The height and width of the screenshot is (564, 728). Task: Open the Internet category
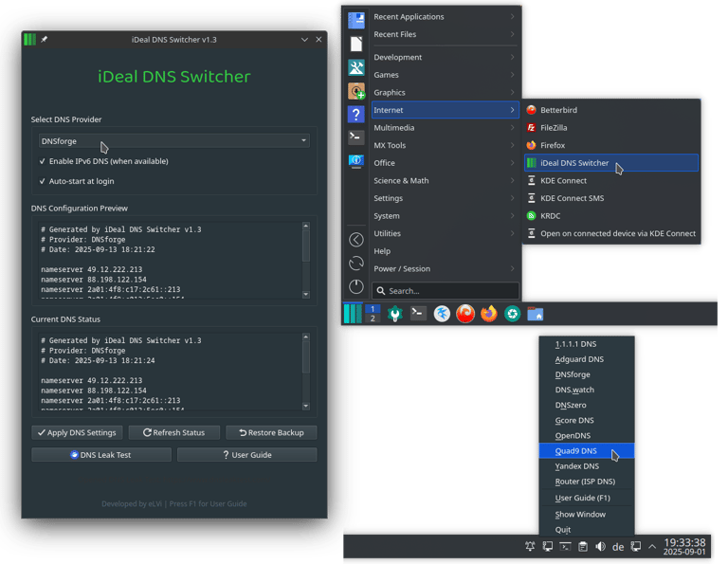445,110
